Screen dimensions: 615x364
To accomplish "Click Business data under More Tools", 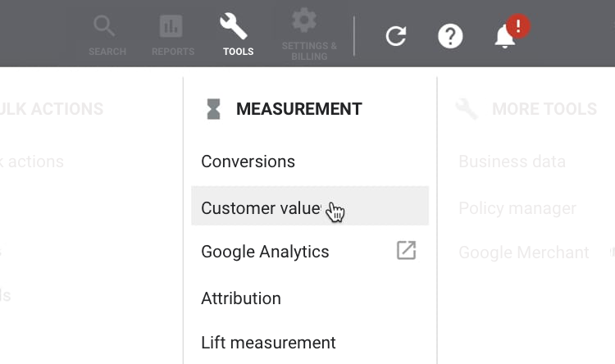I will point(512,162).
